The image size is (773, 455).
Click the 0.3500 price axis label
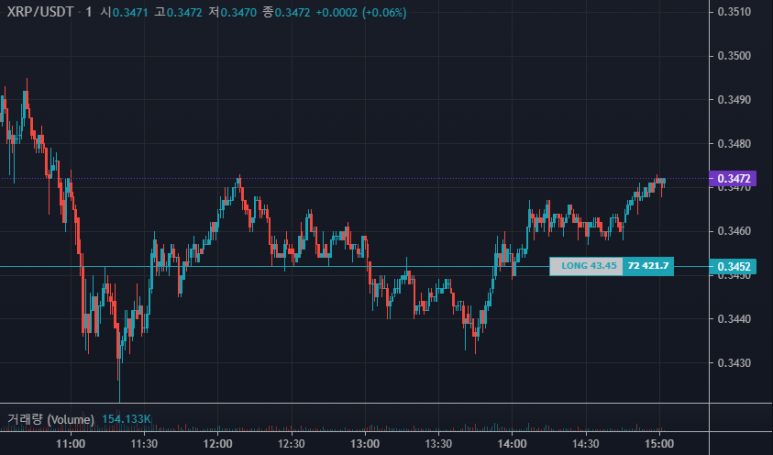[734, 56]
